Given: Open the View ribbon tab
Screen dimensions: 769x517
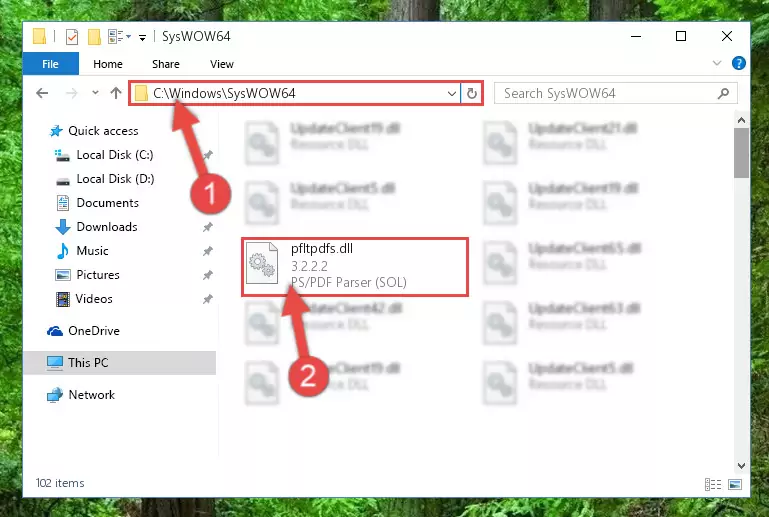Looking at the screenshot, I should 222,64.
